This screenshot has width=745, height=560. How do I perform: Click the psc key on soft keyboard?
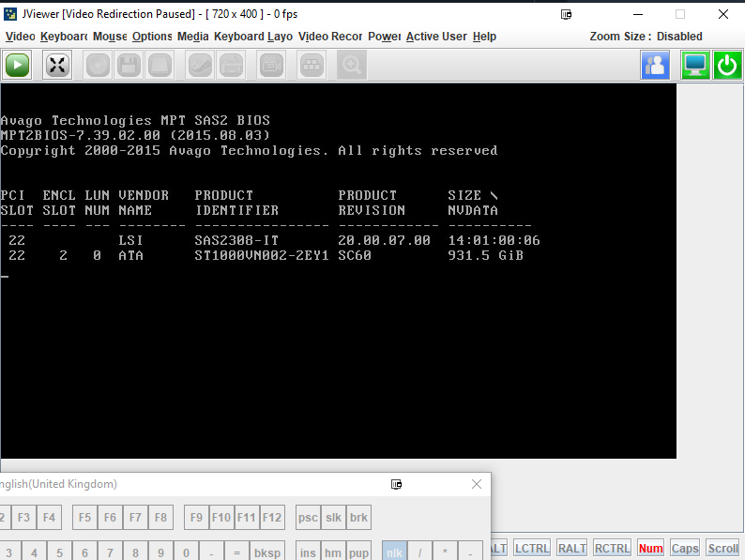[308, 517]
